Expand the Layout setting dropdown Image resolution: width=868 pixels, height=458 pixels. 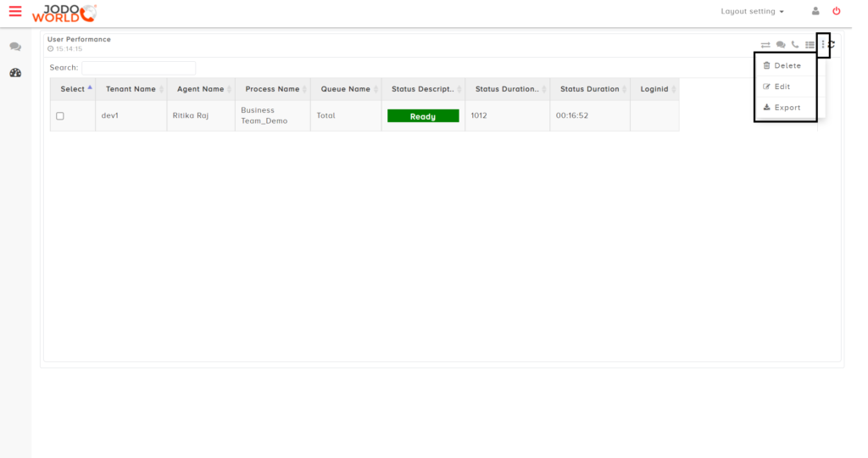click(x=753, y=11)
